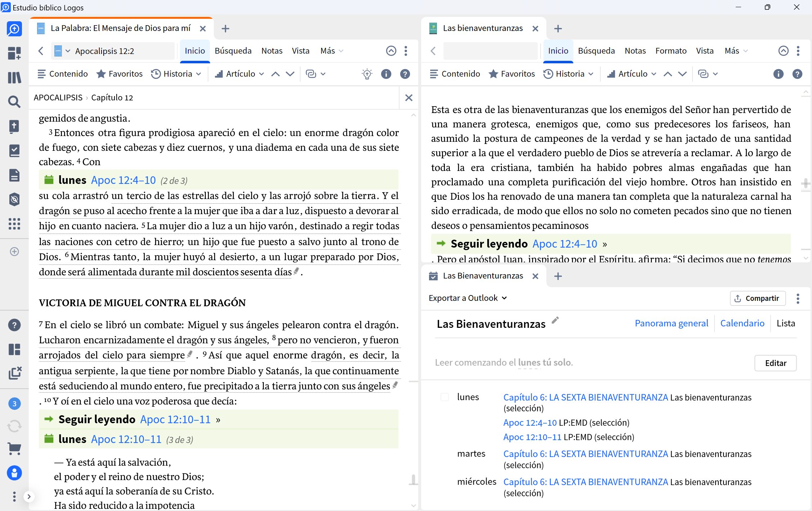Switch to Calendario view

point(742,323)
